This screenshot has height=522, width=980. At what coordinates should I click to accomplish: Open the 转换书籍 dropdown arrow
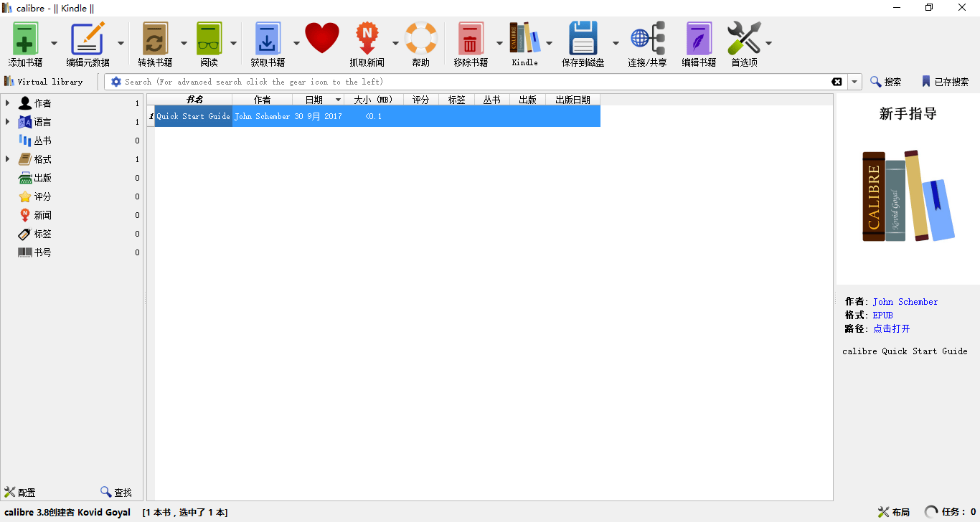click(x=184, y=43)
